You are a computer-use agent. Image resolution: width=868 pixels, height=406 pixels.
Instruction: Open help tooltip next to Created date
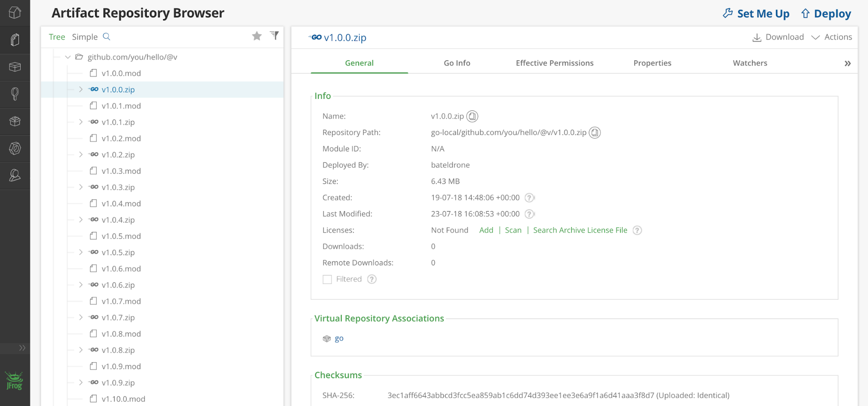pyautogui.click(x=529, y=198)
